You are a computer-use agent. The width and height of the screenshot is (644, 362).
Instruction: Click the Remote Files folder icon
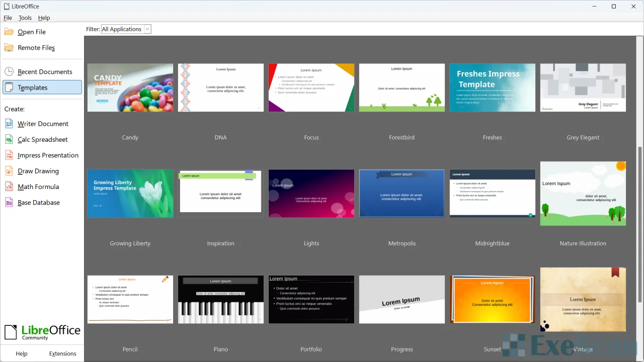pos(9,47)
